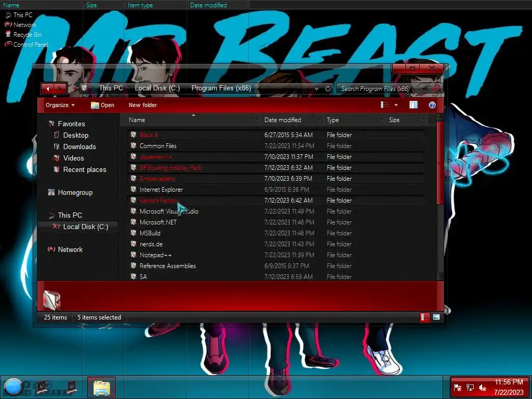Click the search magnifier icon
The image size is (532, 399).
point(436,88)
